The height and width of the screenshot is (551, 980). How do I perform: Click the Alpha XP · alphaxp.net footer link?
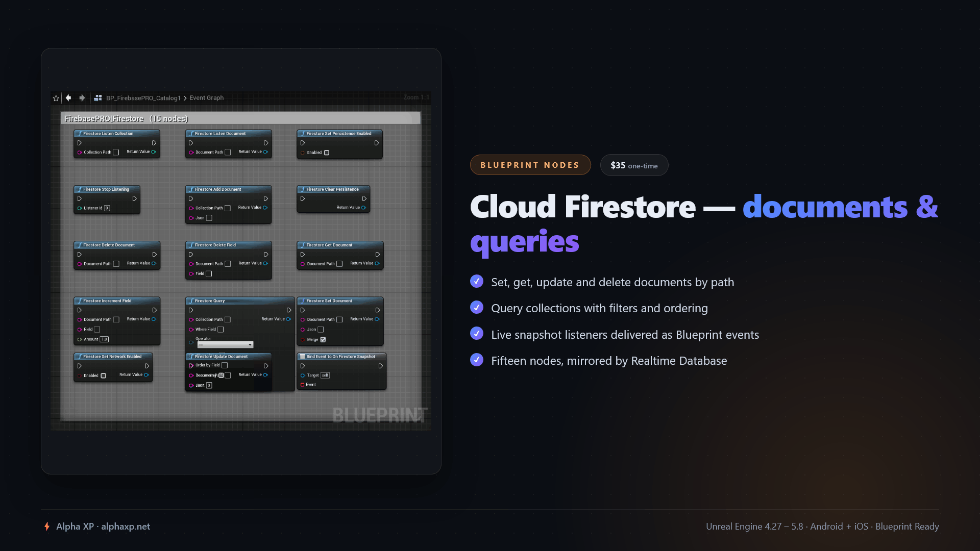coord(103,527)
